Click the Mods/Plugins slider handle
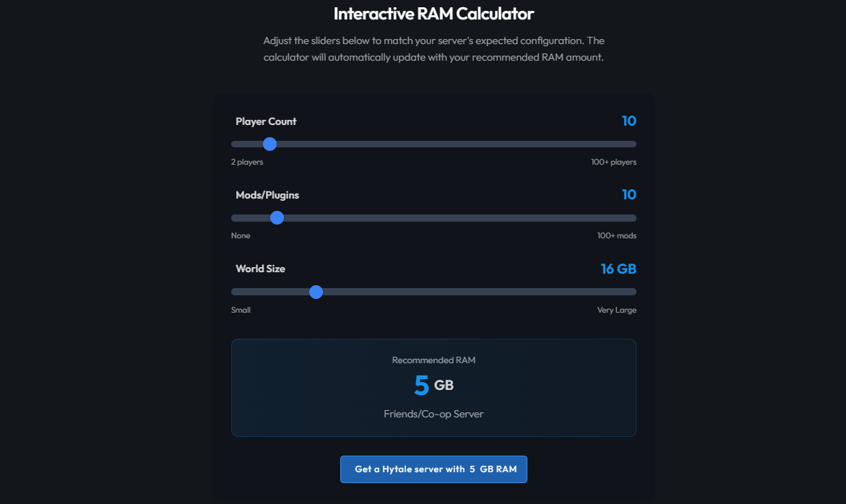Screen dimensions: 846x504 tap(277, 218)
